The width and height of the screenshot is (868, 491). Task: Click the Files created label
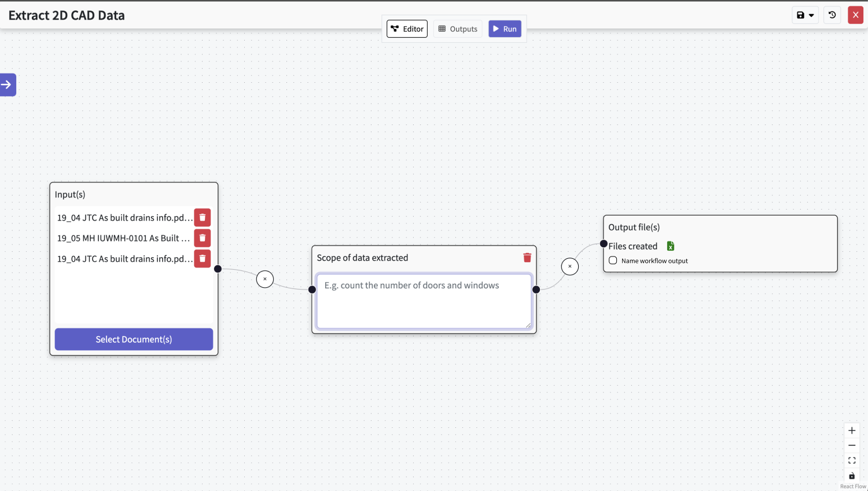click(x=633, y=246)
